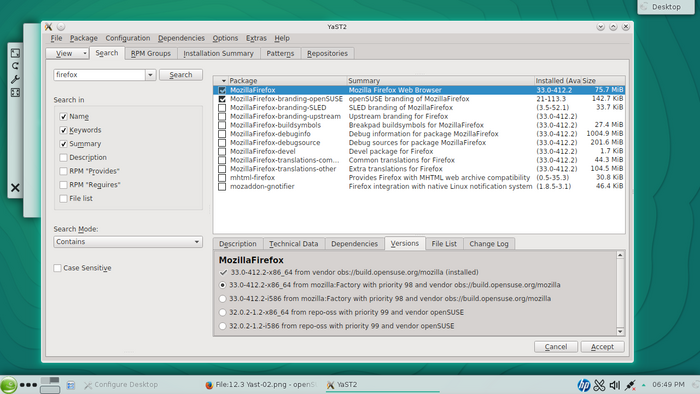Click the Cancel button
700x394 pixels.
coord(556,347)
